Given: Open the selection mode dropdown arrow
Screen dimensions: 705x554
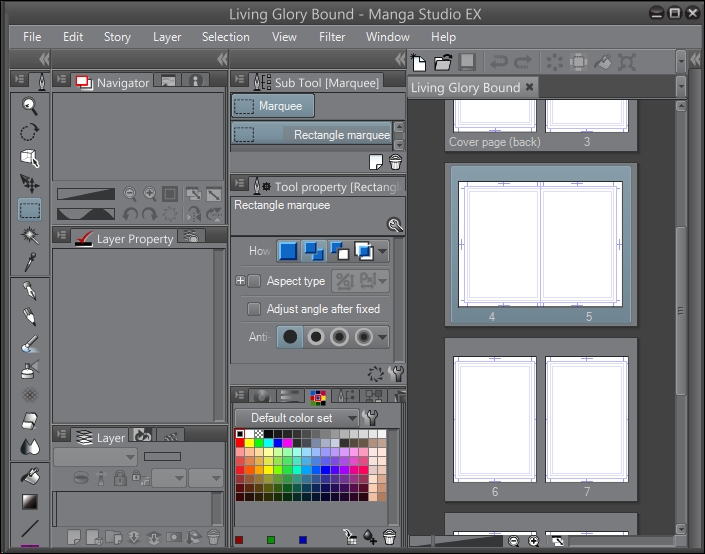Looking at the screenshot, I should [x=382, y=251].
